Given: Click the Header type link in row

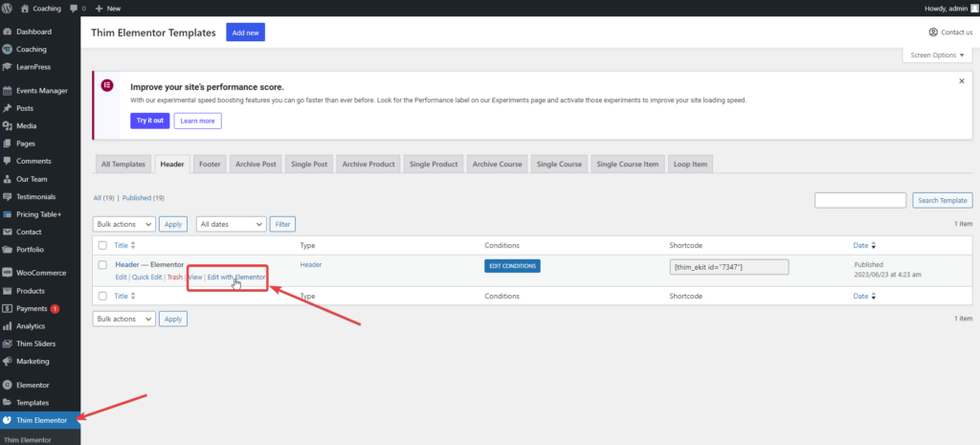Looking at the screenshot, I should click(311, 265).
